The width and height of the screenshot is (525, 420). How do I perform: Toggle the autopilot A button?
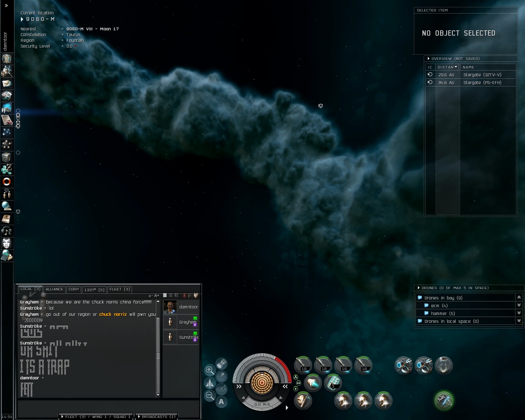coord(221,402)
